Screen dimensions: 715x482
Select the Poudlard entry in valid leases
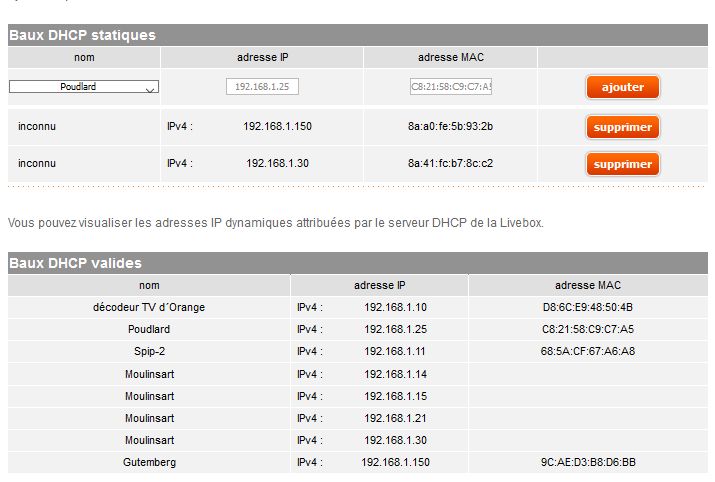coord(149,329)
